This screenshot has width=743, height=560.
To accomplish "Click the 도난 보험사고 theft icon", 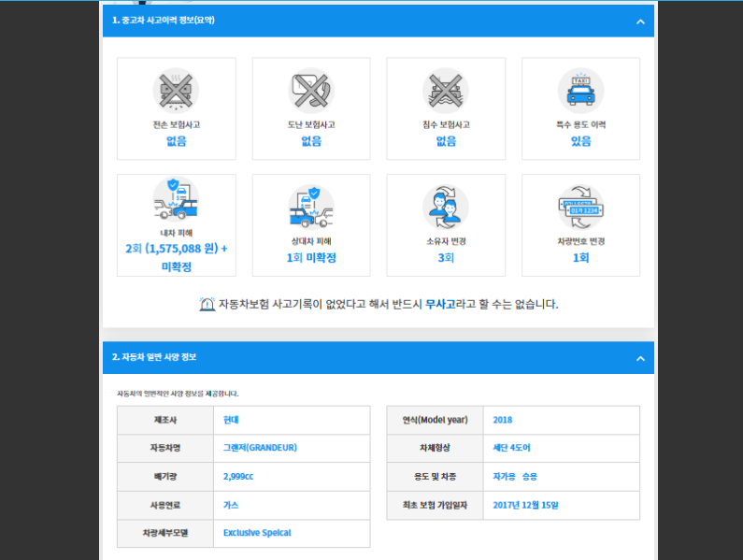I will click(x=311, y=91).
